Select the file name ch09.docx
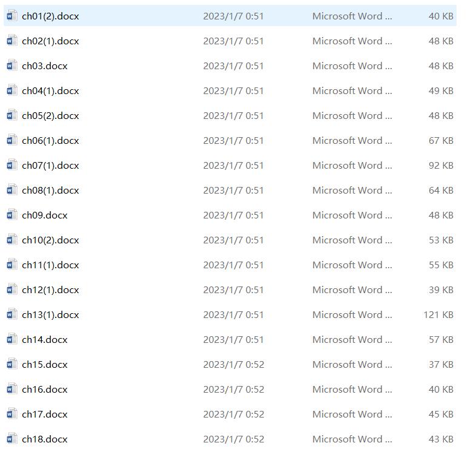Screen dimensions: 476x457 45,215
